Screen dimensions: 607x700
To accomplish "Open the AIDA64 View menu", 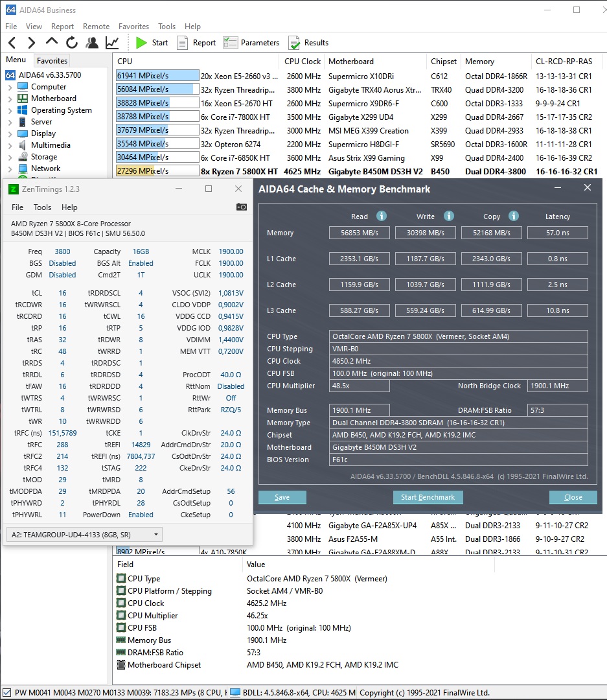I will point(34,27).
